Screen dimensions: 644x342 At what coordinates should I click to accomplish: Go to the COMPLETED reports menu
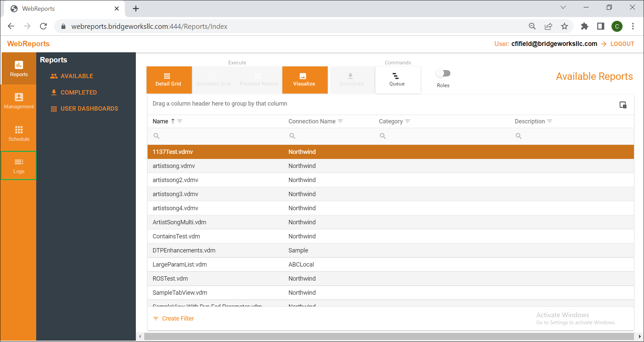78,93
